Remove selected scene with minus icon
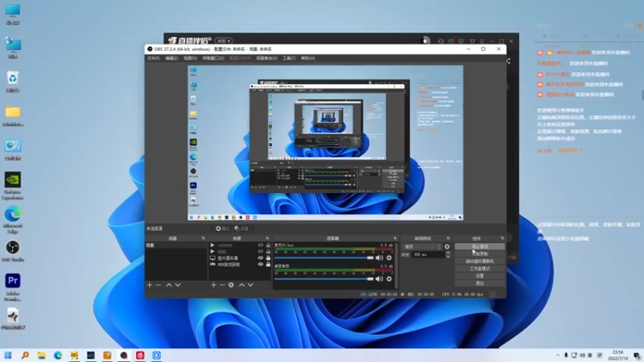The width and height of the screenshot is (644, 362). [158, 285]
